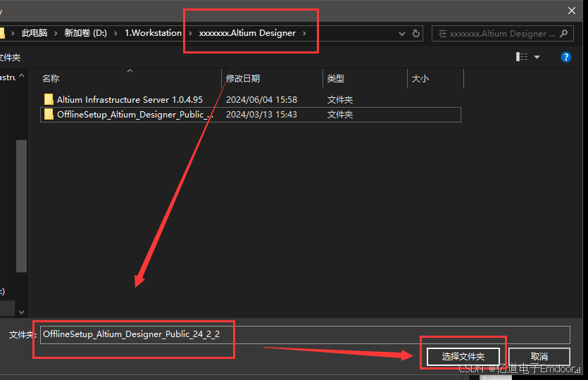This screenshot has width=588, height=380.
Task: Expand the view options dropdown arrow
Action: click(x=537, y=57)
